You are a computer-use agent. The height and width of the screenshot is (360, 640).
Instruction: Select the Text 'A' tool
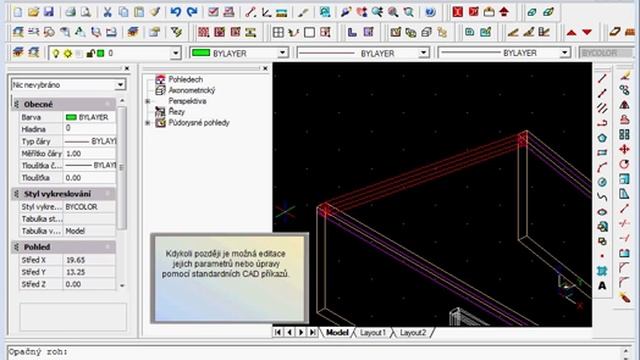click(602, 286)
